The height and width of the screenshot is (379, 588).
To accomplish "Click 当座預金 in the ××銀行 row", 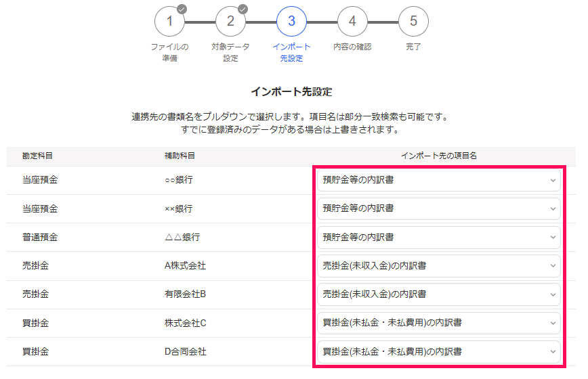I will point(40,208).
